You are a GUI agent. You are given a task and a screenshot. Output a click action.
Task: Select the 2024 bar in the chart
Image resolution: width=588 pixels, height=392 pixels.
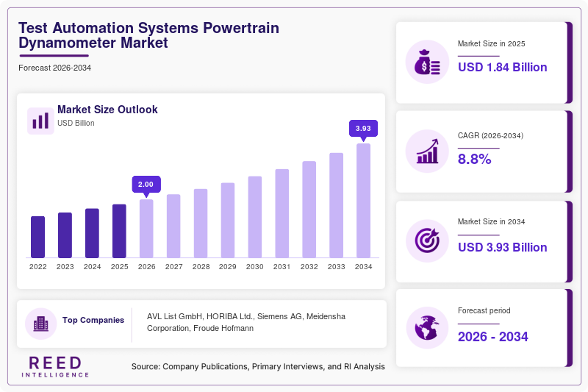coord(93,233)
